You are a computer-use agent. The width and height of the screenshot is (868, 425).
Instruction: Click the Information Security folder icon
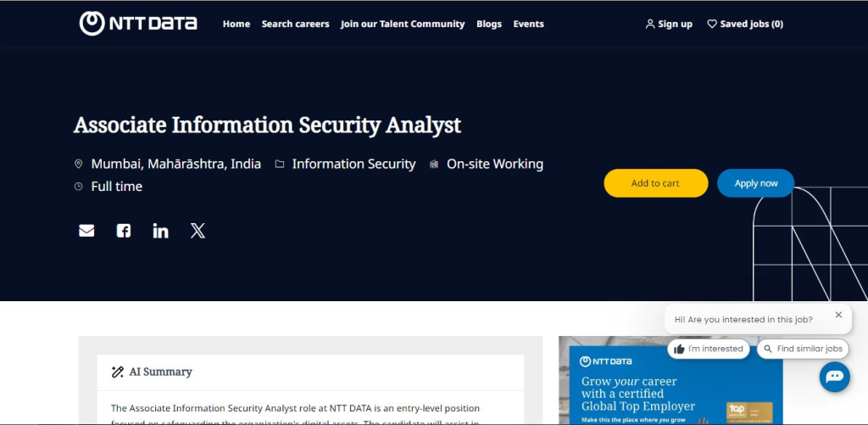coord(280,164)
